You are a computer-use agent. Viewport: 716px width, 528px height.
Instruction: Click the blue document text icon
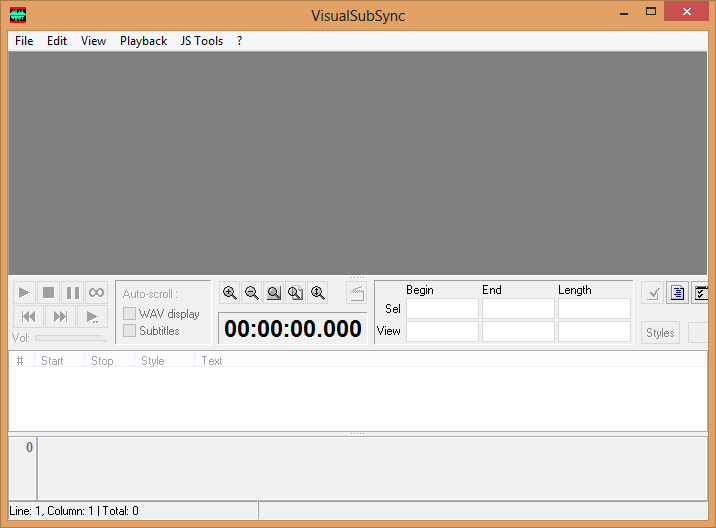677,293
